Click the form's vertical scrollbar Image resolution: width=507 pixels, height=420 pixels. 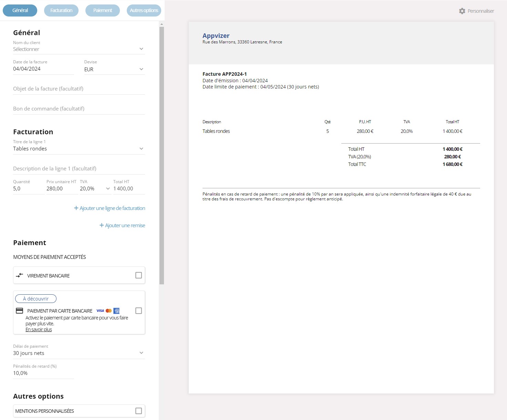pyautogui.click(x=162, y=156)
